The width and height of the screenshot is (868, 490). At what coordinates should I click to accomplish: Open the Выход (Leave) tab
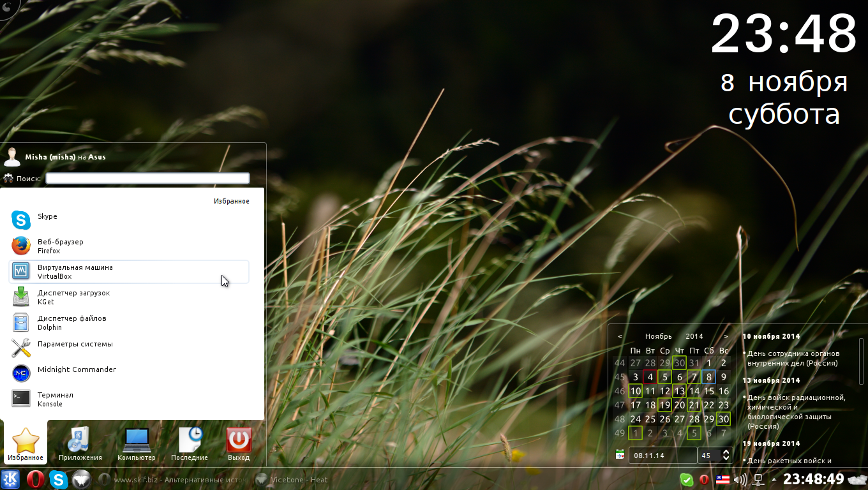239,444
